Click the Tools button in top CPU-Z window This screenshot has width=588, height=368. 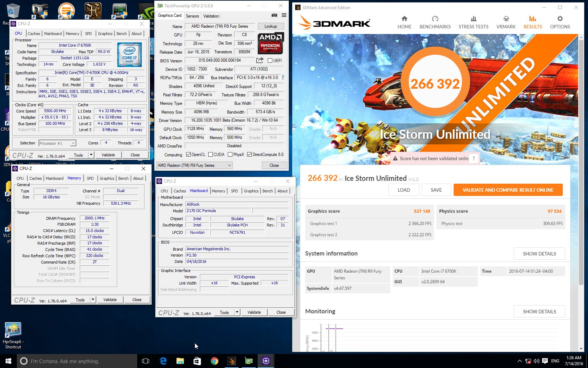tap(78, 155)
